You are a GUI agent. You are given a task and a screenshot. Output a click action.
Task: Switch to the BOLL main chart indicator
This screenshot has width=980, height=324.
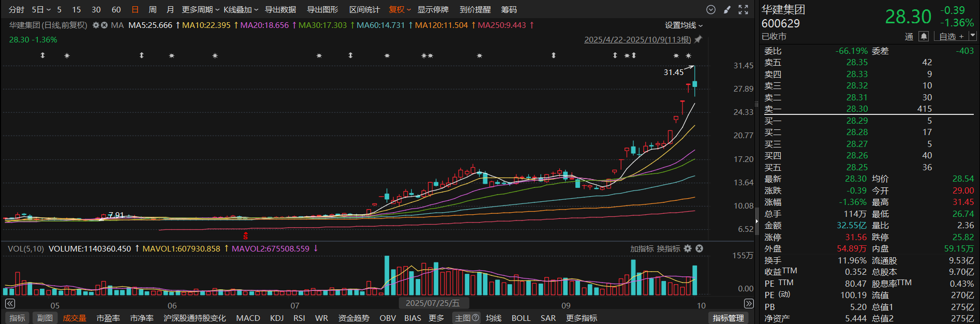521,318
